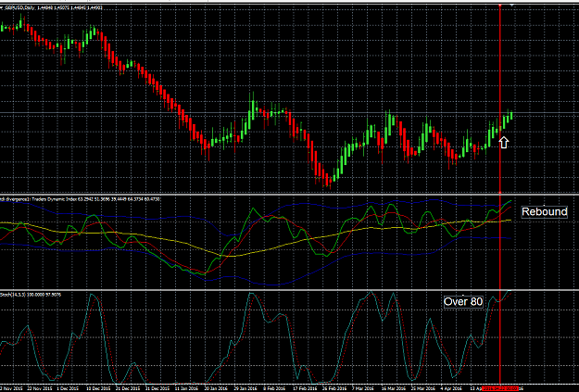The width and height of the screenshot is (579, 392).
Task: Click the "7 Mar 2016" date label
Action: pos(363,388)
